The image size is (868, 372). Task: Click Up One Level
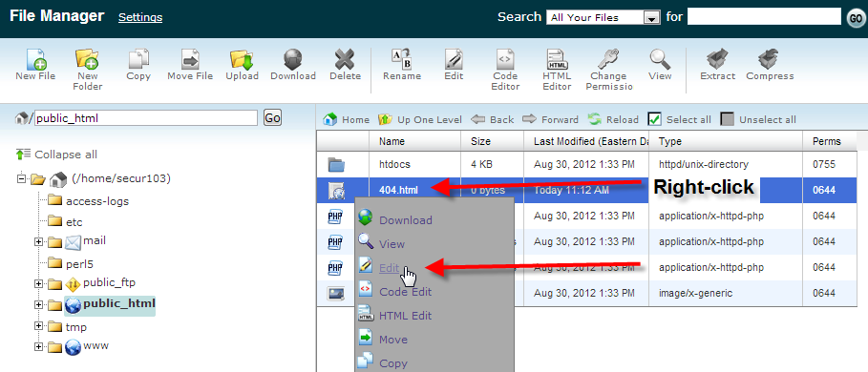419,119
